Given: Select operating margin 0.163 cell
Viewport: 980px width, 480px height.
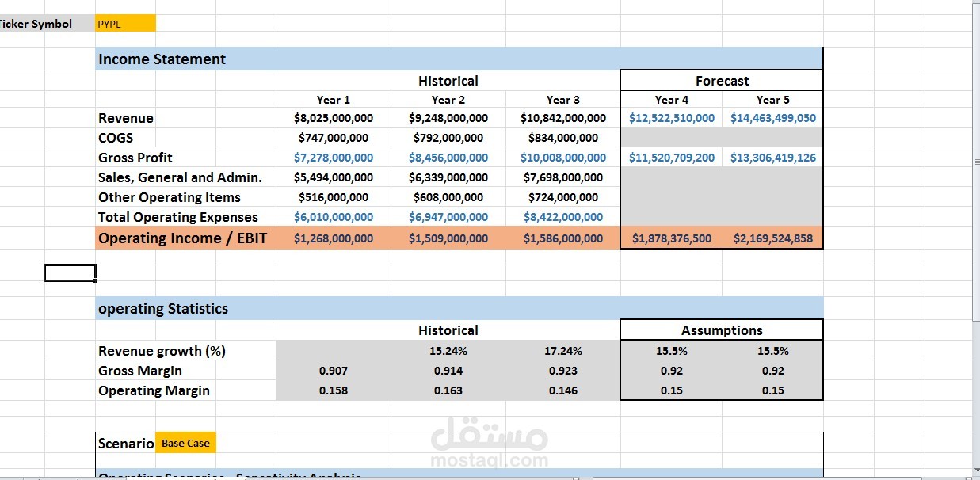Looking at the screenshot, I should tap(448, 390).
